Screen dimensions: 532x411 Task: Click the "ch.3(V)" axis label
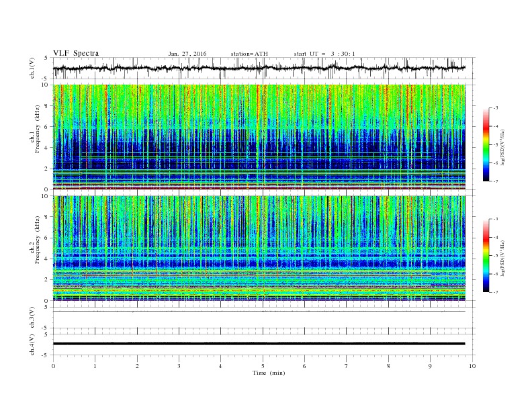[x=32, y=318]
